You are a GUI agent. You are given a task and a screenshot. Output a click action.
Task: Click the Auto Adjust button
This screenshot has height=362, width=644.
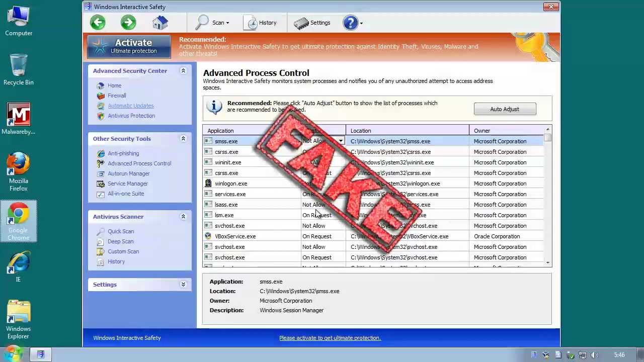(x=505, y=109)
